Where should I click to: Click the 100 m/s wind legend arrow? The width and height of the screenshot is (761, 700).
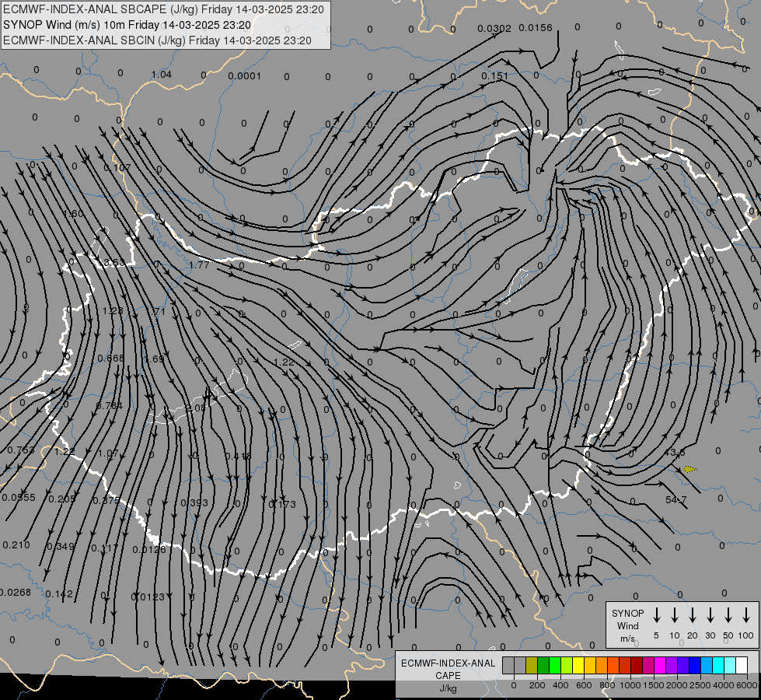tap(746, 615)
